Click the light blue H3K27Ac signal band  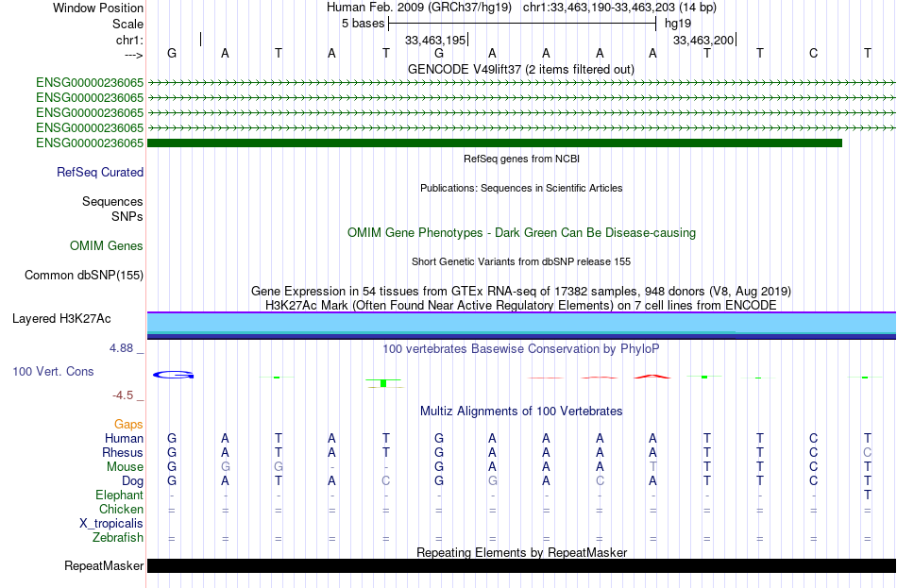click(x=521, y=323)
